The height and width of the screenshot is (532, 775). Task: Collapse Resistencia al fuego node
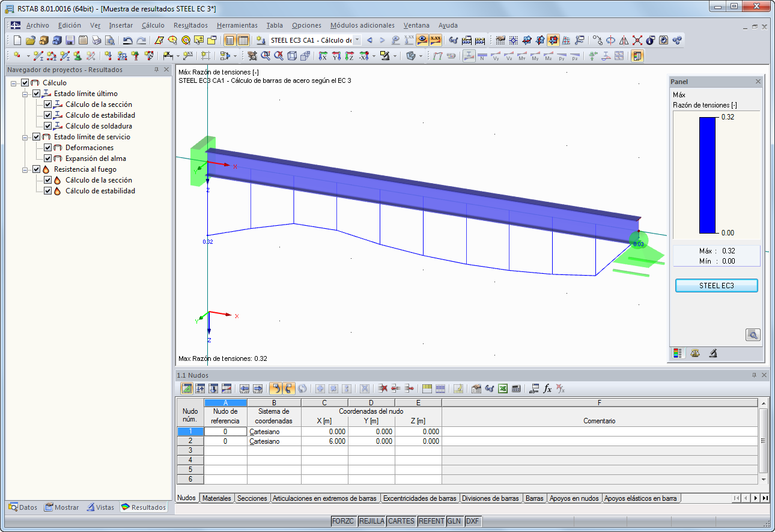point(25,169)
